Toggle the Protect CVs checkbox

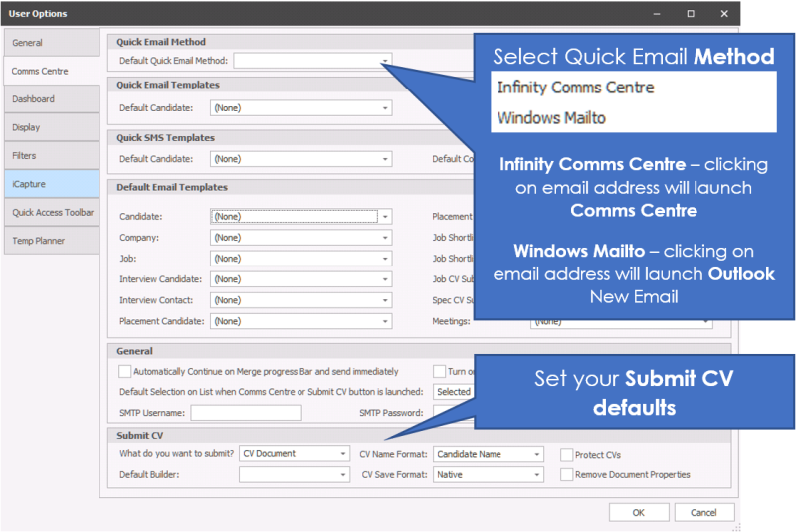point(567,454)
